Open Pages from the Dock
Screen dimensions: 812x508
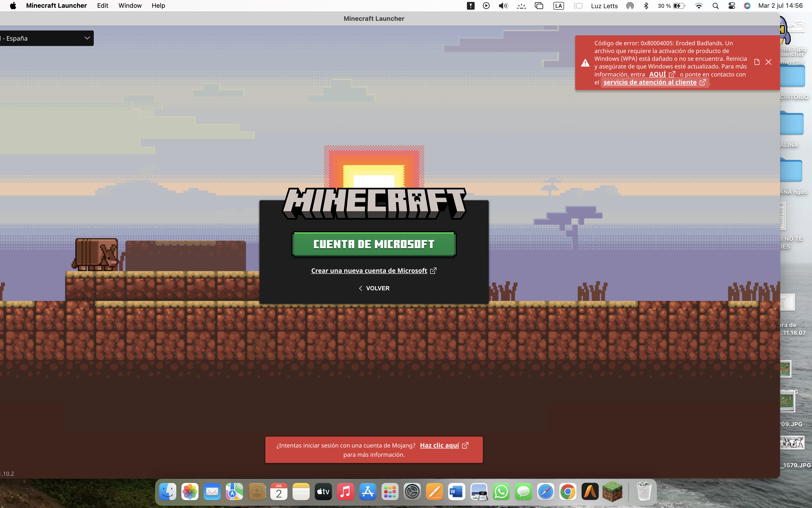click(x=435, y=492)
